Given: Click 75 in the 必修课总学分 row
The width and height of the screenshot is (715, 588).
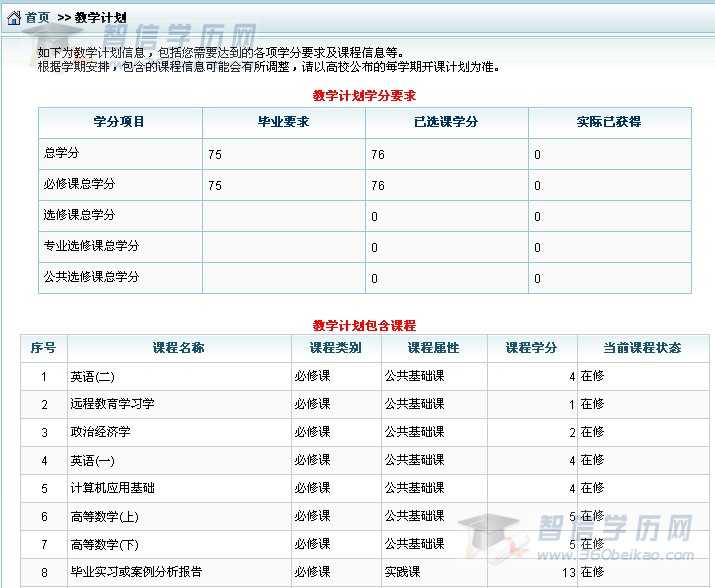Looking at the screenshot, I should [215, 186].
